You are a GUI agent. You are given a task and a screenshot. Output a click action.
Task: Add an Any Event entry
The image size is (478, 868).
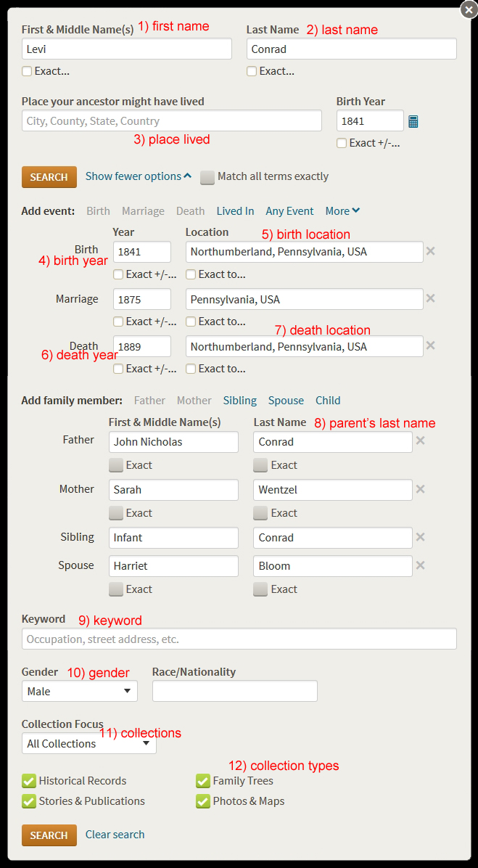point(289,211)
